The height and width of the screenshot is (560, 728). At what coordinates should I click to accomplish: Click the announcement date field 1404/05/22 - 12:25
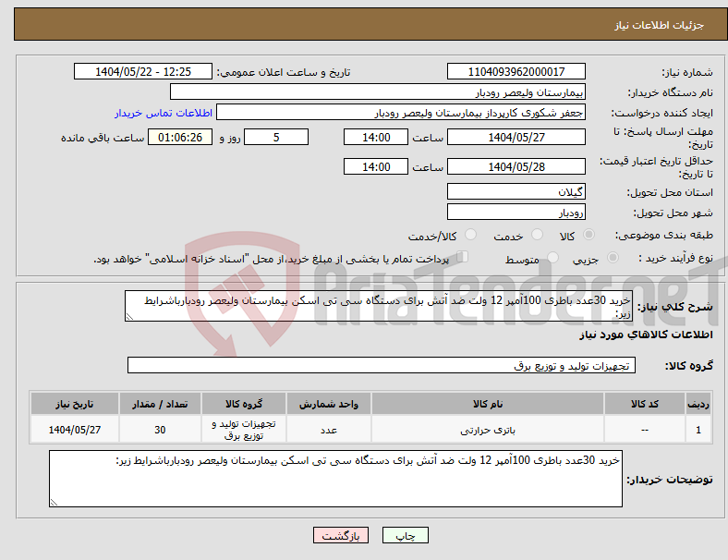[x=143, y=71]
